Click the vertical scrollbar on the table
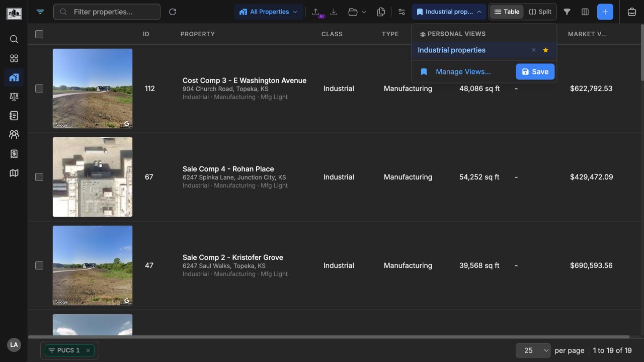Image resolution: width=644 pixels, height=362 pixels. (x=641, y=52)
